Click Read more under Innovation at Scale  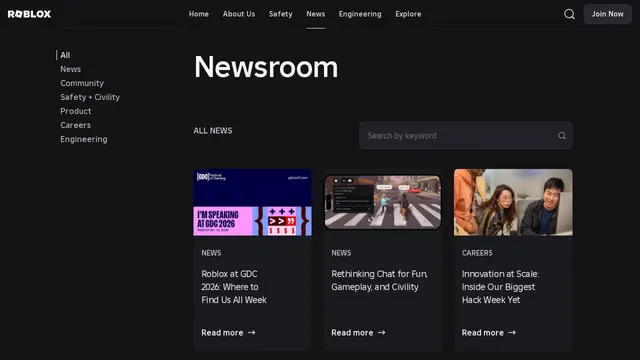click(482, 333)
